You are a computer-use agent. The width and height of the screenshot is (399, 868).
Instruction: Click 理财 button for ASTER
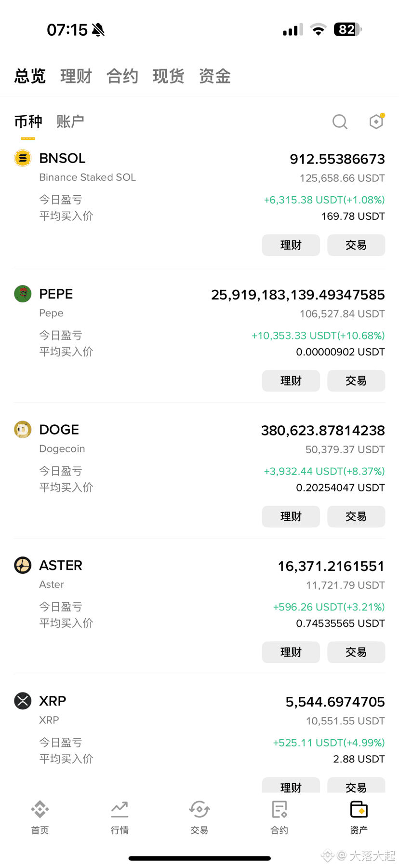coord(291,652)
